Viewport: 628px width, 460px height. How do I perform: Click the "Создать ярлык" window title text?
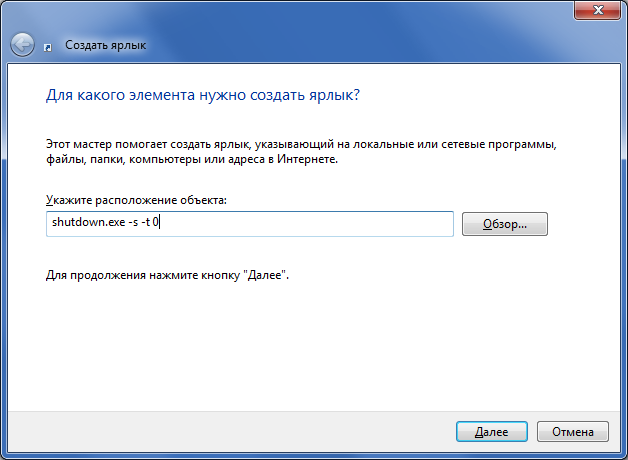(x=104, y=46)
